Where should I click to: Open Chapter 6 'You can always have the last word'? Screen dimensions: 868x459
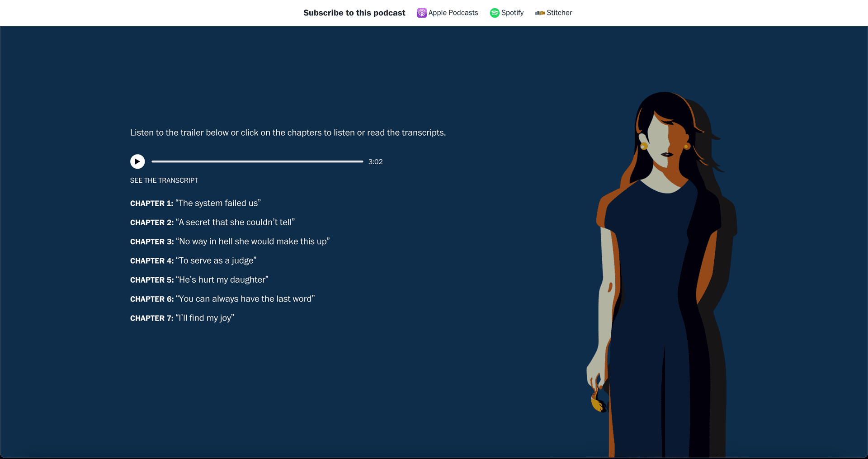pyautogui.click(x=222, y=298)
